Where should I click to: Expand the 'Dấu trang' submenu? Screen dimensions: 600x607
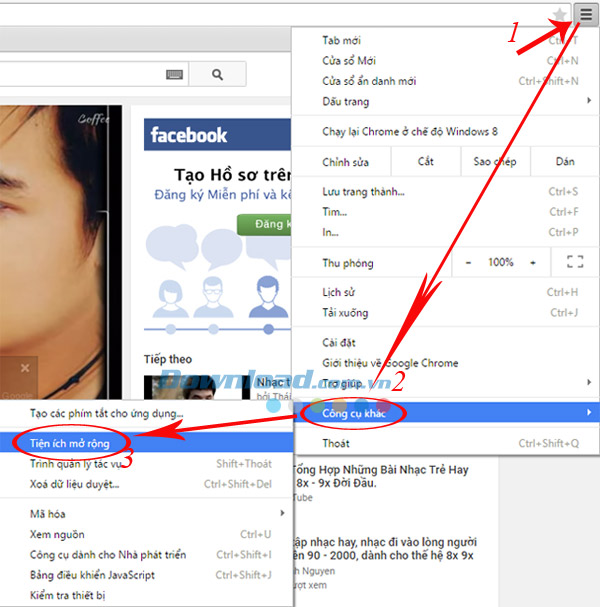pyautogui.click(x=445, y=101)
